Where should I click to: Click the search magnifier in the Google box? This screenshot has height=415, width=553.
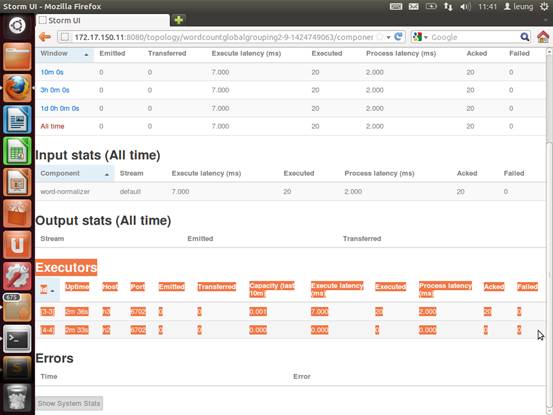point(524,37)
